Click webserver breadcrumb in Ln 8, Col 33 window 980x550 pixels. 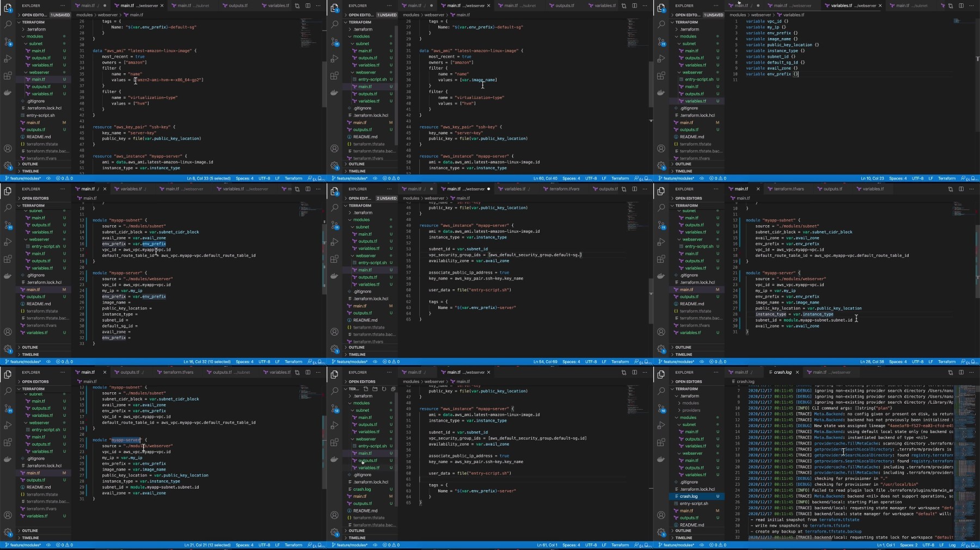click(107, 15)
